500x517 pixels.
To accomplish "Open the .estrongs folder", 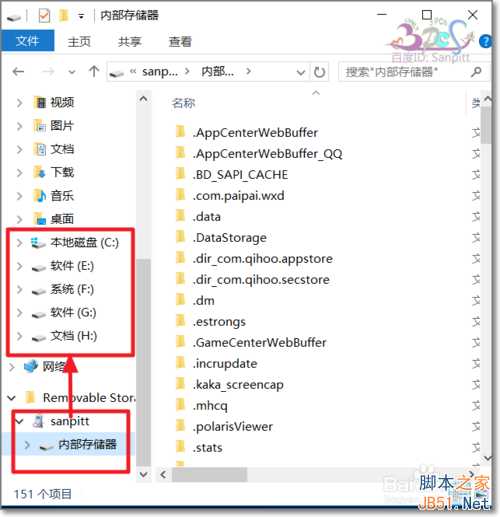I will 219,322.
